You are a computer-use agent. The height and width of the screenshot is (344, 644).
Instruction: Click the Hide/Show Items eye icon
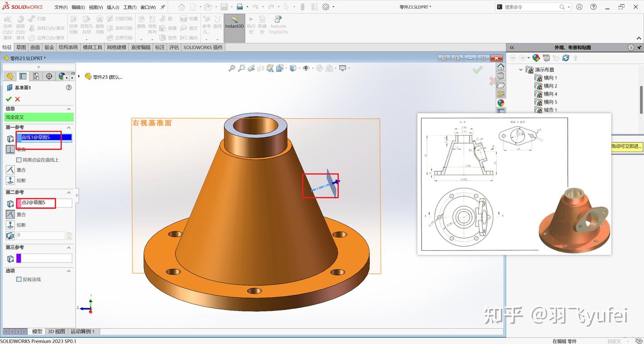click(x=306, y=68)
